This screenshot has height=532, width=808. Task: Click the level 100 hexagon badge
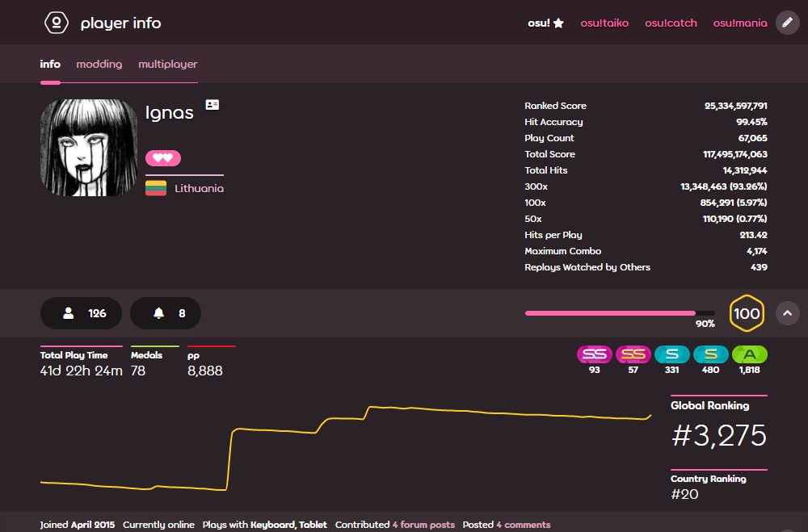(746, 313)
